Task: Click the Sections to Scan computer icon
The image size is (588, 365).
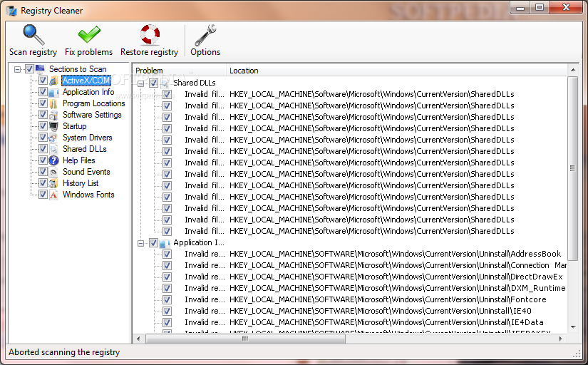Action: click(x=40, y=68)
